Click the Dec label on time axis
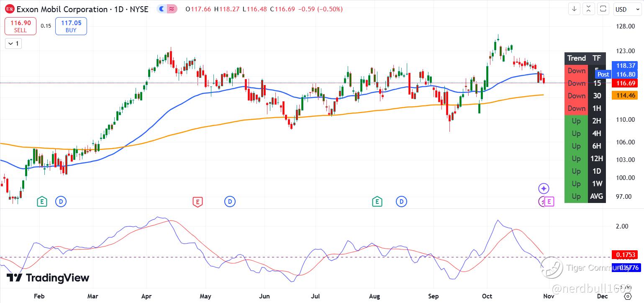The height and width of the screenshot is (303, 644). 602,296
